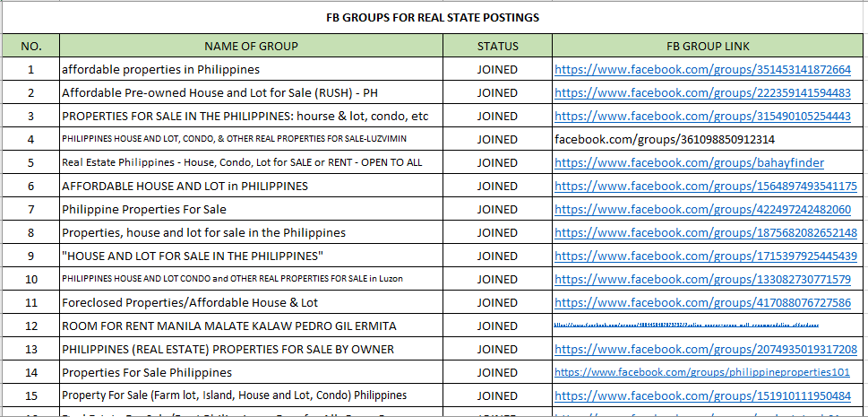Select the cell 'Philippine Properties For Sale'
The image size is (868, 417).
tap(144, 210)
